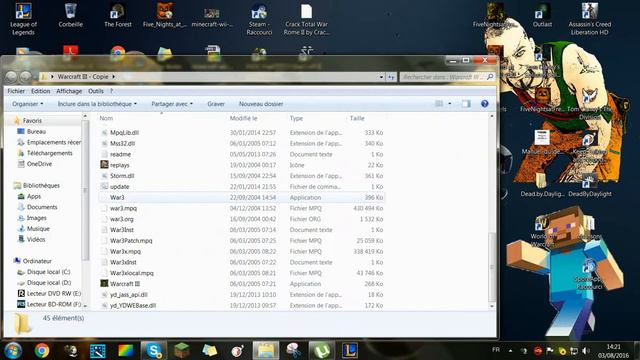The image size is (640, 360).
Task: Click the FR language indicator in the tray
Action: pyautogui.click(x=496, y=350)
